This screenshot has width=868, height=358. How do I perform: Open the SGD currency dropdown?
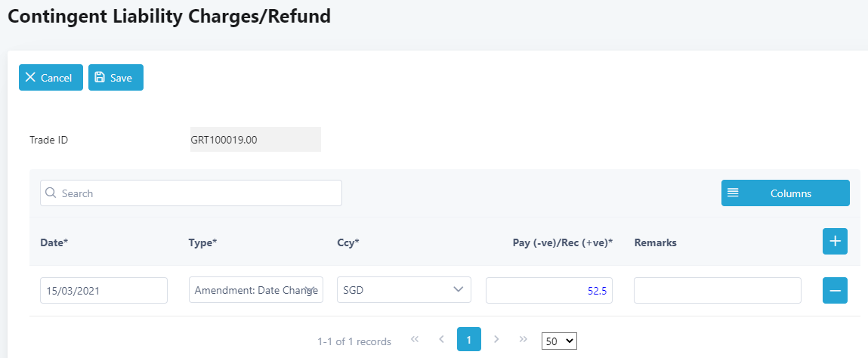(x=404, y=290)
